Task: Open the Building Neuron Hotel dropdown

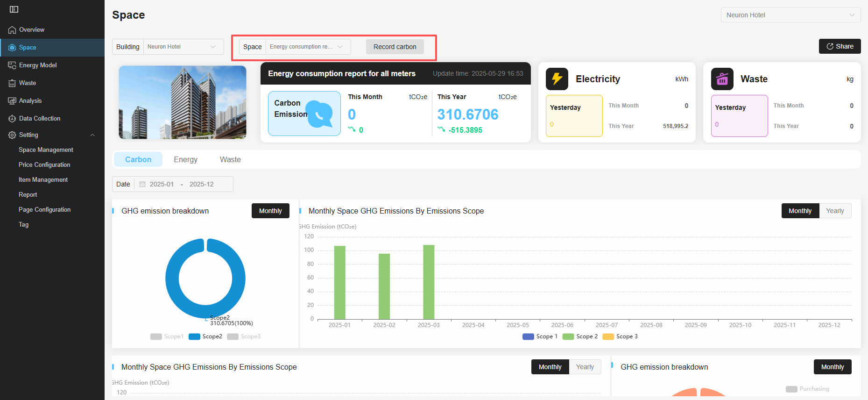Action: click(181, 47)
